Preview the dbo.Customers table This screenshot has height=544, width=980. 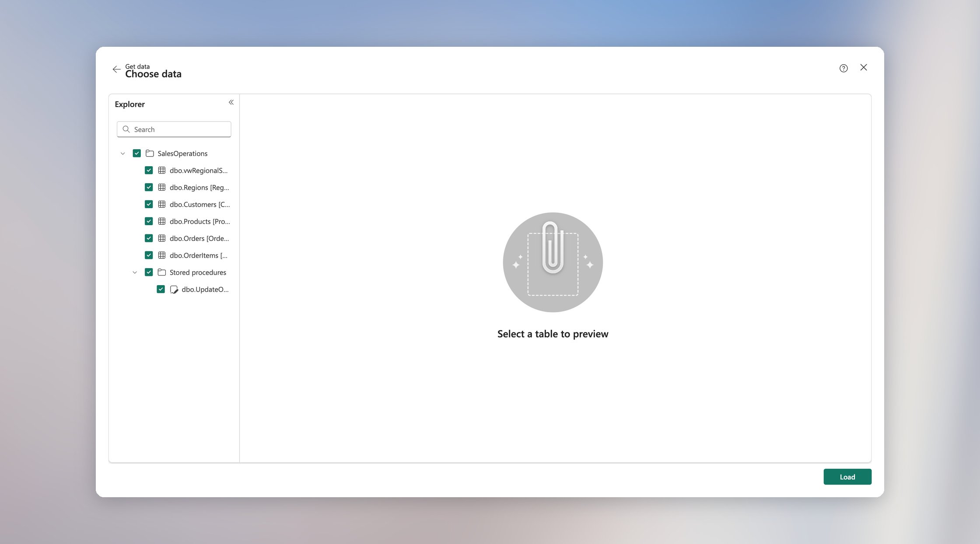pyautogui.click(x=200, y=205)
